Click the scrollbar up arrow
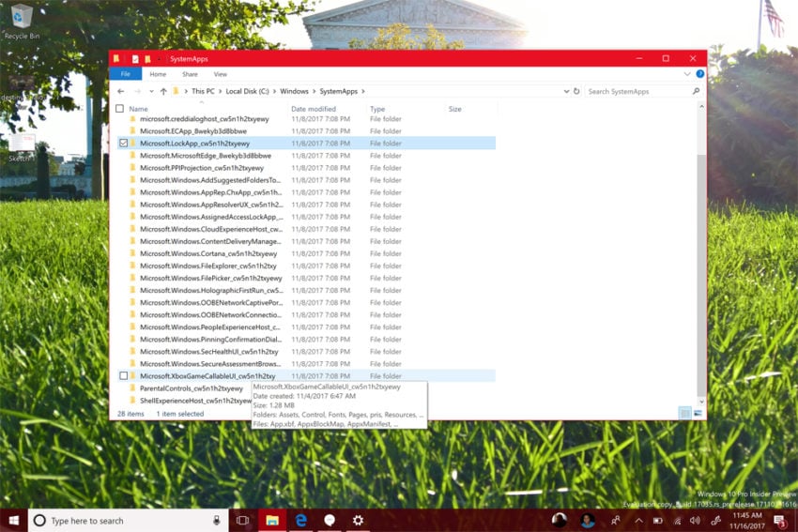This screenshot has width=798, height=532. [701, 107]
